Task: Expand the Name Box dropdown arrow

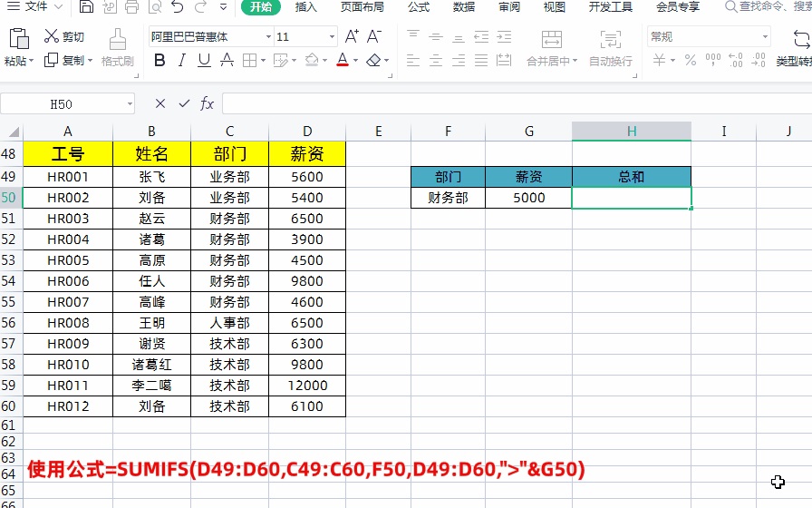Action: (130, 104)
